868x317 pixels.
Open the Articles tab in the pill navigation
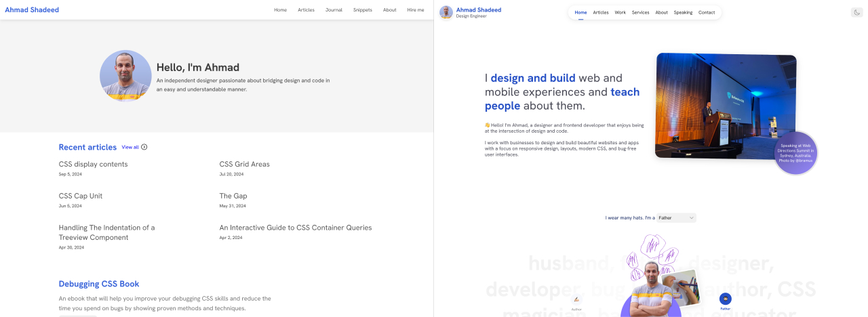(x=601, y=12)
